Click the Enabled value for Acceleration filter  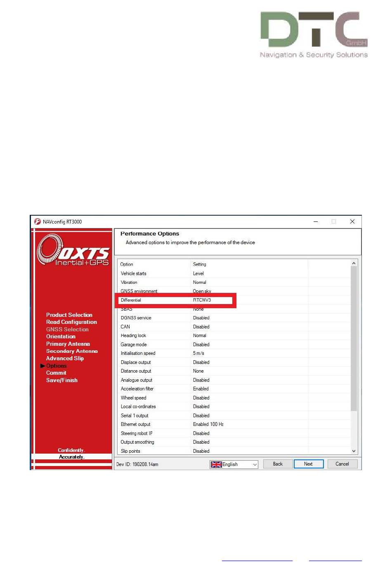201,389
